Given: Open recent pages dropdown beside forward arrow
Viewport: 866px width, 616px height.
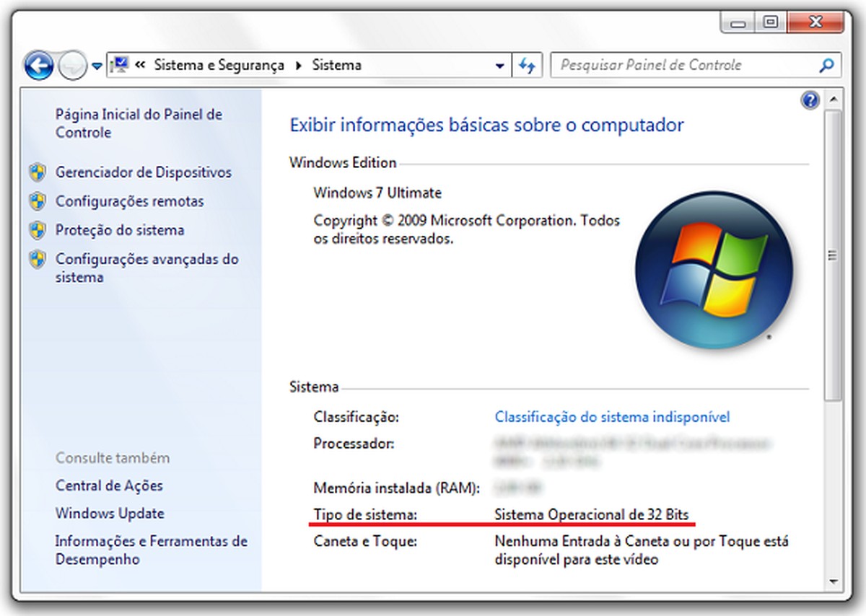Looking at the screenshot, I should point(97,66).
